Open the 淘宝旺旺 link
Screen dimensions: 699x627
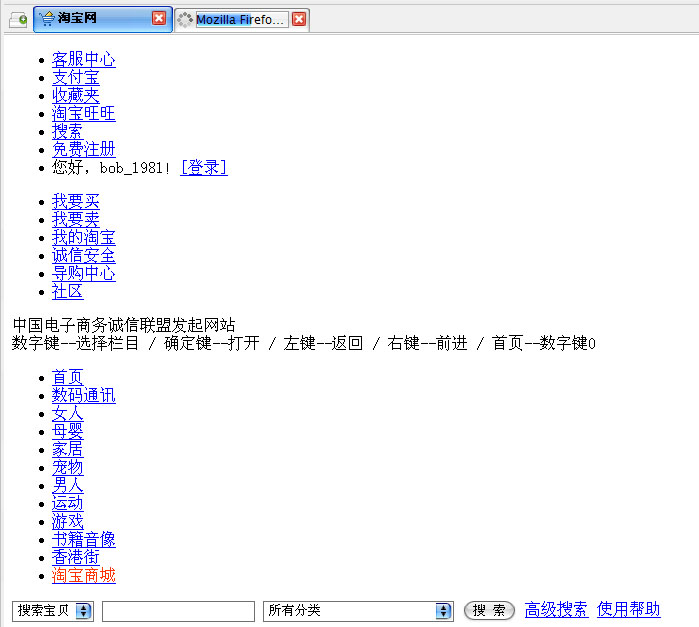84,113
